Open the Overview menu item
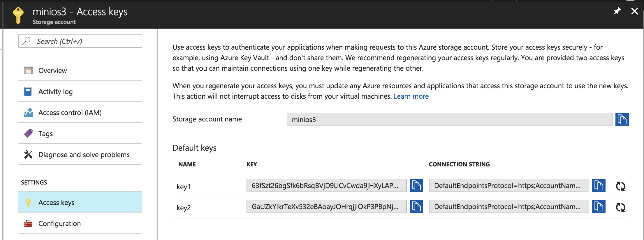644x240 pixels. tap(80, 70)
